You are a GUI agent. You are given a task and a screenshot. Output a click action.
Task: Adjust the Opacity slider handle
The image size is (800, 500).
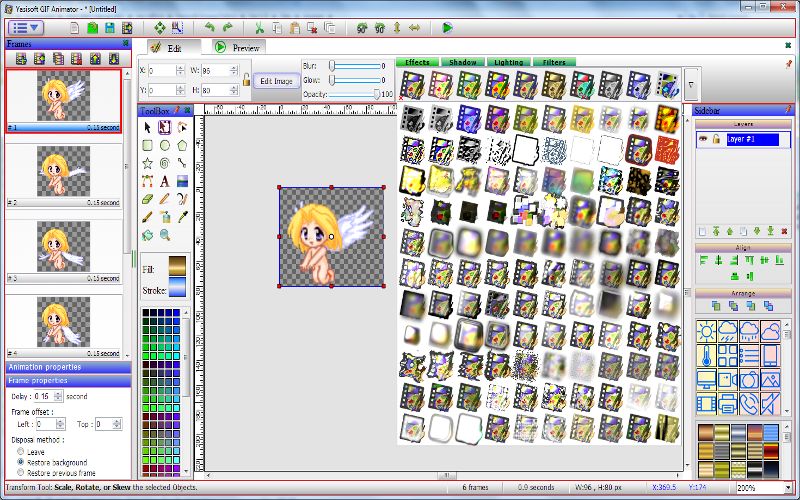point(377,94)
